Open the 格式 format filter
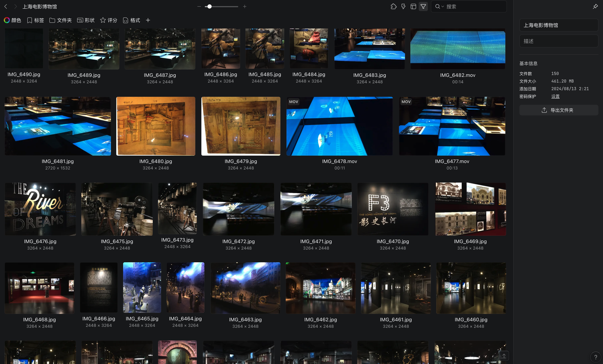This screenshot has width=603, height=364. [132, 20]
